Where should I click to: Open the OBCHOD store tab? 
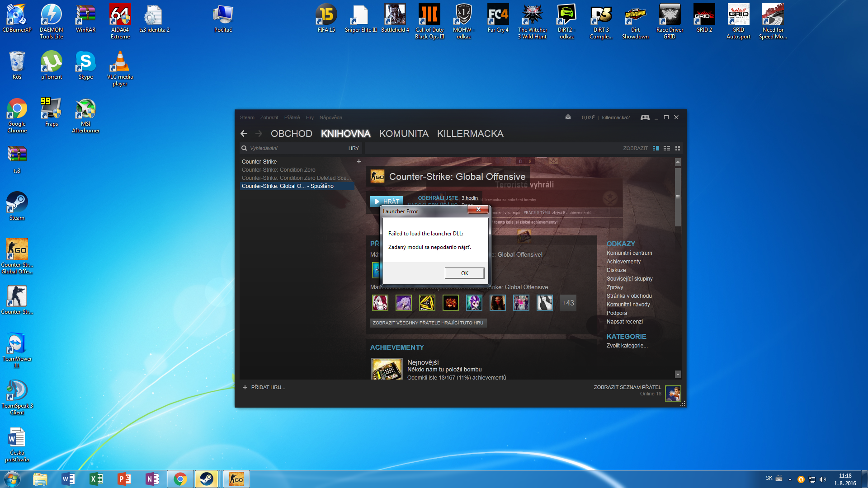(292, 134)
